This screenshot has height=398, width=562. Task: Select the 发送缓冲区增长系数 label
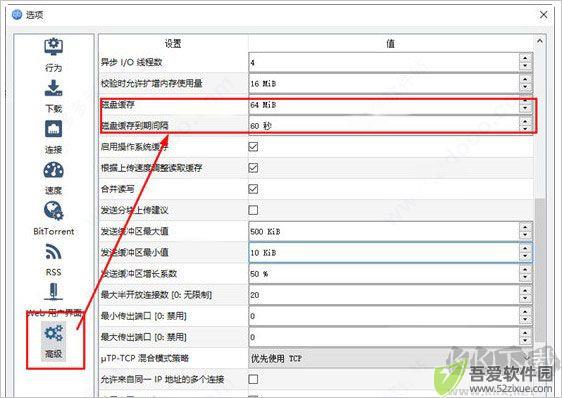tap(139, 274)
